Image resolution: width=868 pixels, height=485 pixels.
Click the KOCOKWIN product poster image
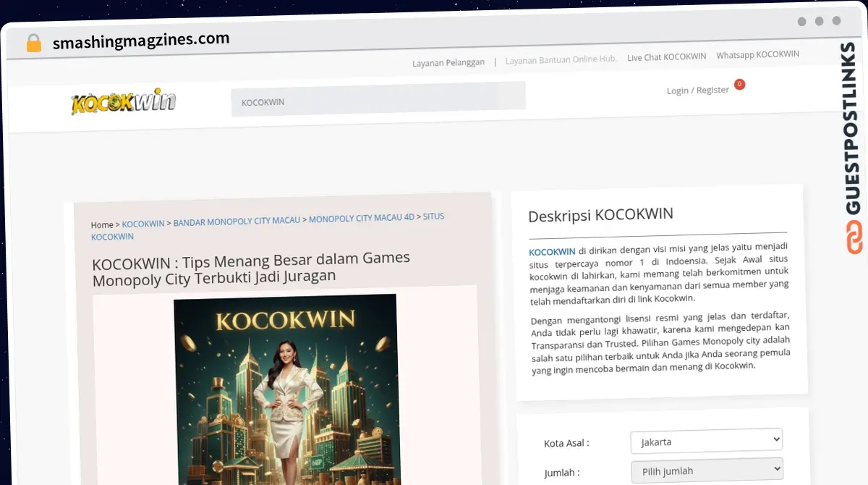(x=286, y=389)
